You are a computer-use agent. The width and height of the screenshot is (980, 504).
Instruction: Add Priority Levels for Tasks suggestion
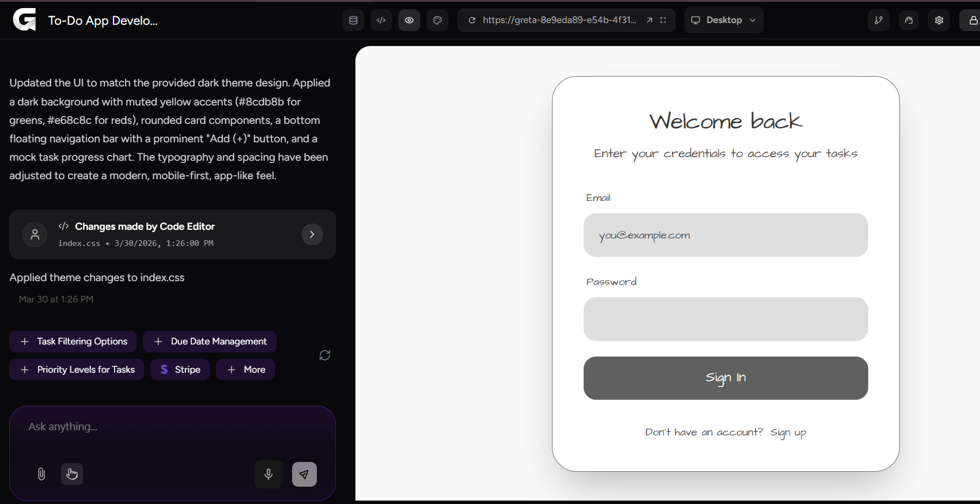click(x=77, y=370)
